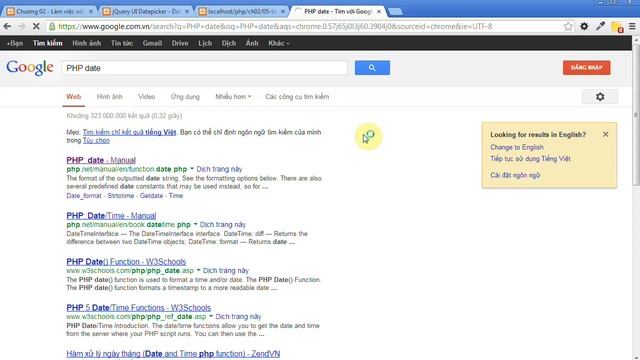Click Dịch trang này beside date.php
The height and width of the screenshot is (360, 640).
[219, 169]
